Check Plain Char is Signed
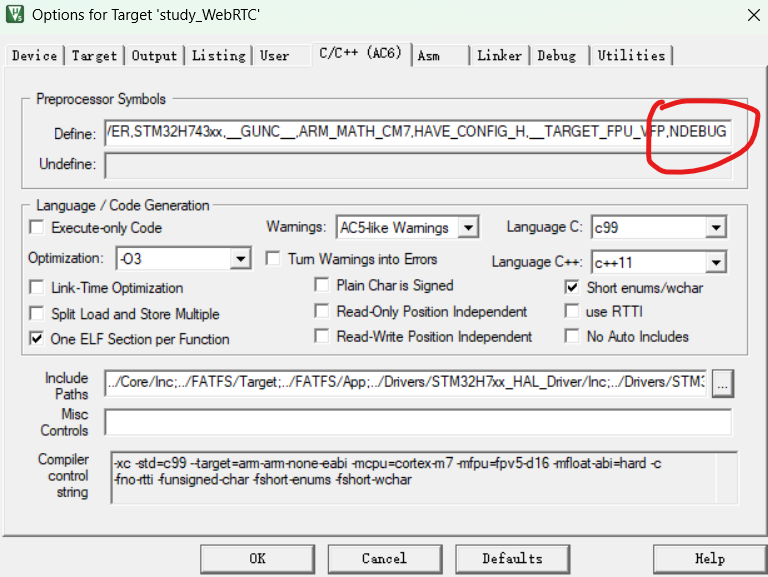The image size is (768, 577). [x=322, y=285]
